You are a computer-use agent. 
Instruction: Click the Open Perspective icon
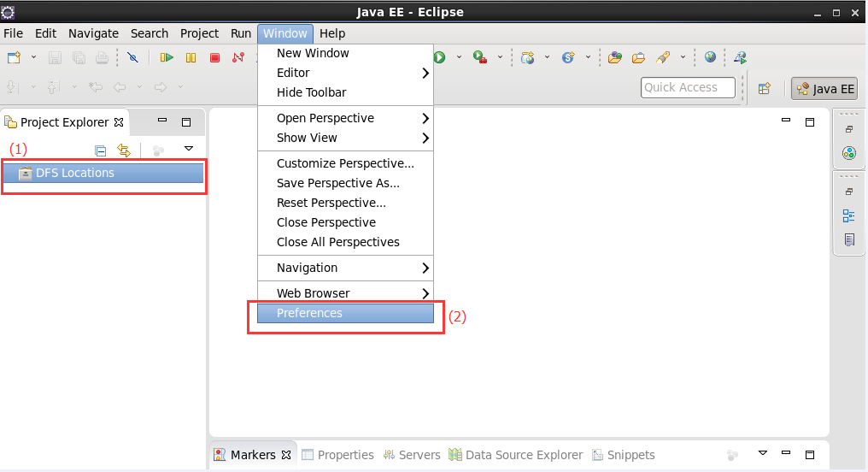click(765, 89)
